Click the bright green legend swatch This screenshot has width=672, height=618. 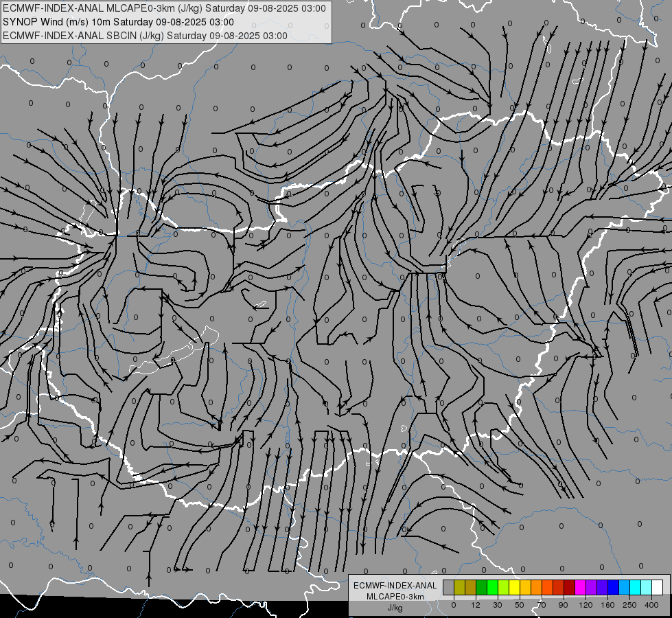click(492, 587)
